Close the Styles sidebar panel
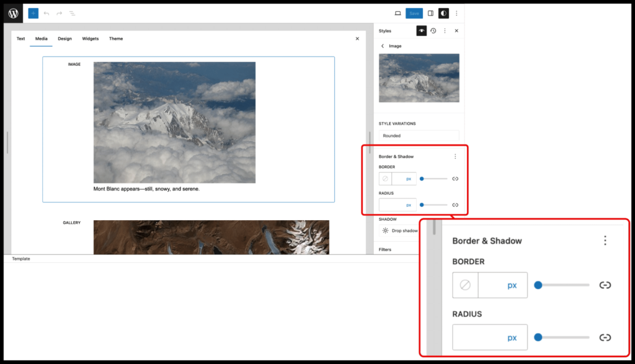635x364 pixels. 456,30
